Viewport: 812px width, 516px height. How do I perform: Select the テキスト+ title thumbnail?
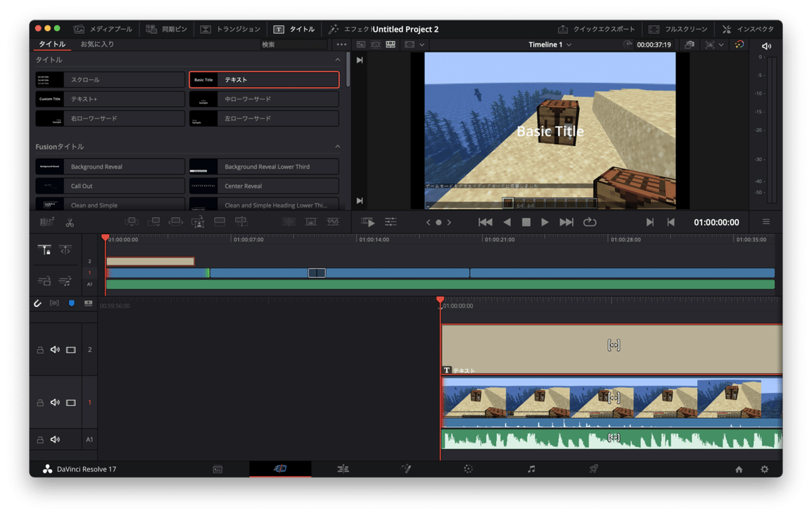pyautogui.click(x=51, y=99)
